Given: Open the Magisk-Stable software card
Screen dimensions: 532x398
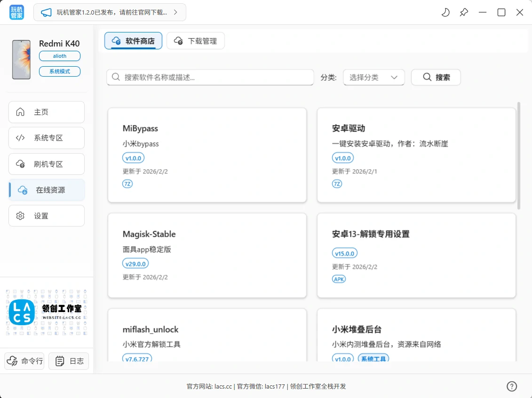Looking at the screenshot, I should point(207,255).
